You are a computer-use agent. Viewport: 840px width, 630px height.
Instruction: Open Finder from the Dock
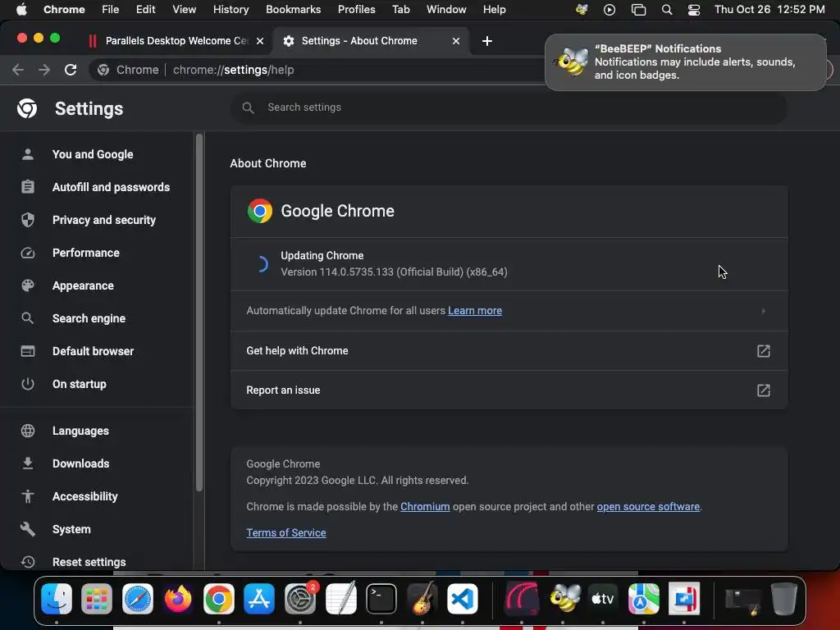coord(57,598)
